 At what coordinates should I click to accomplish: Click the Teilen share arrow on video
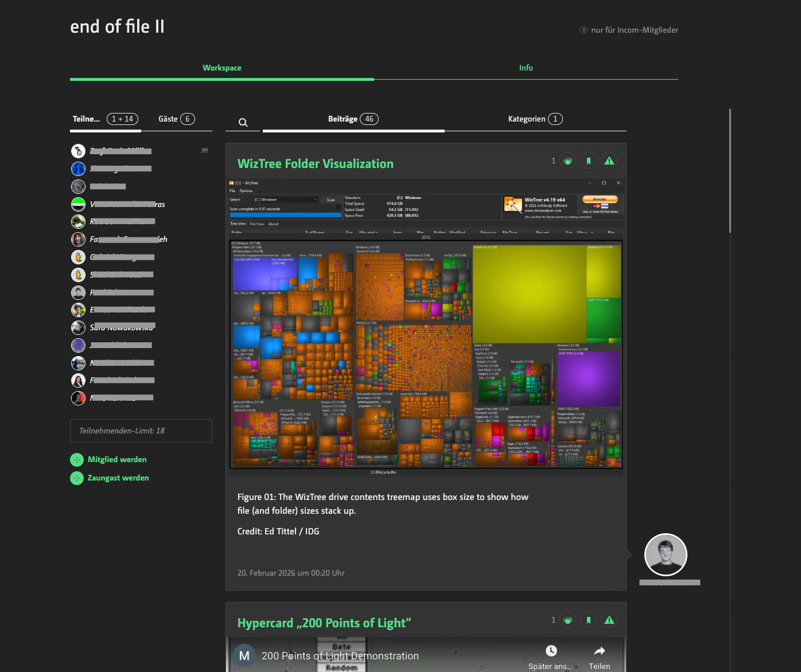point(600,651)
